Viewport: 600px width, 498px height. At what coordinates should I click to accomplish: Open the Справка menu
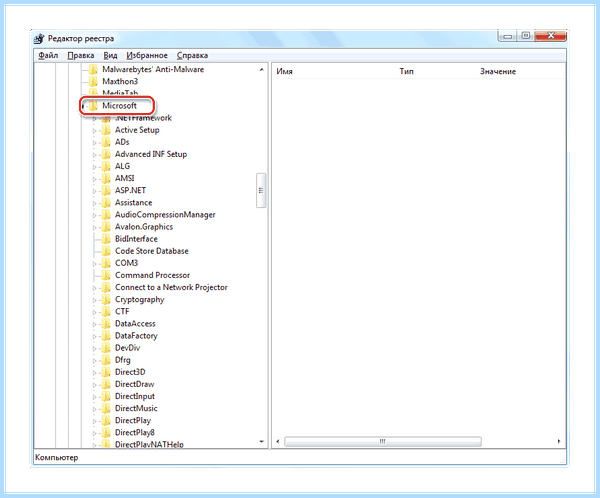(192, 56)
